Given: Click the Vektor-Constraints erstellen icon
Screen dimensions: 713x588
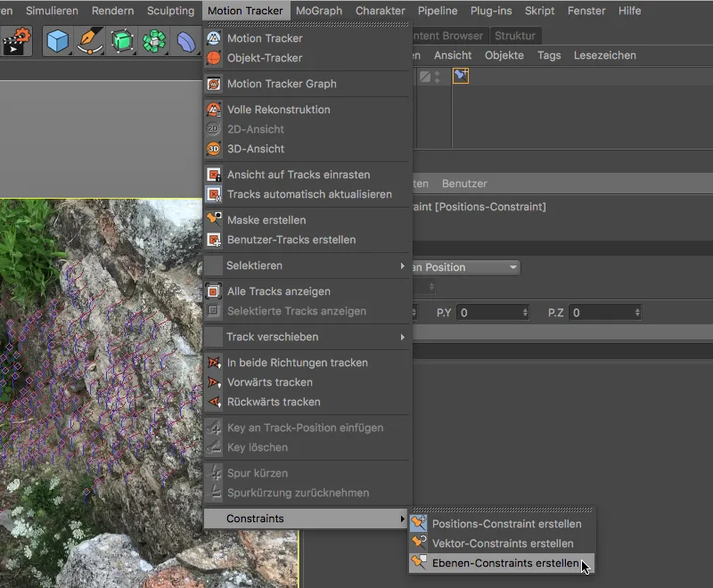Looking at the screenshot, I should [419, 543].
